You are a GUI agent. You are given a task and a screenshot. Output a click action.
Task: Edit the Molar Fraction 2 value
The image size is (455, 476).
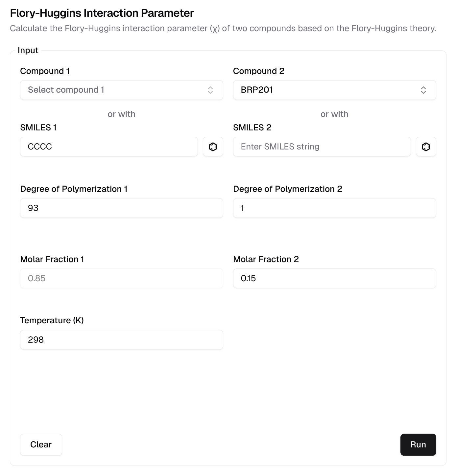(x=334, y=278)
